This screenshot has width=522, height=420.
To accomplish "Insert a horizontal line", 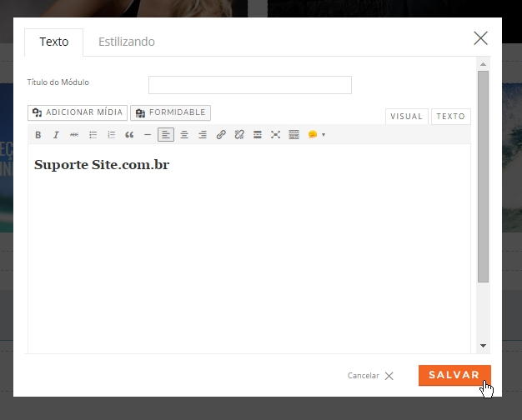I will (148, 135).
